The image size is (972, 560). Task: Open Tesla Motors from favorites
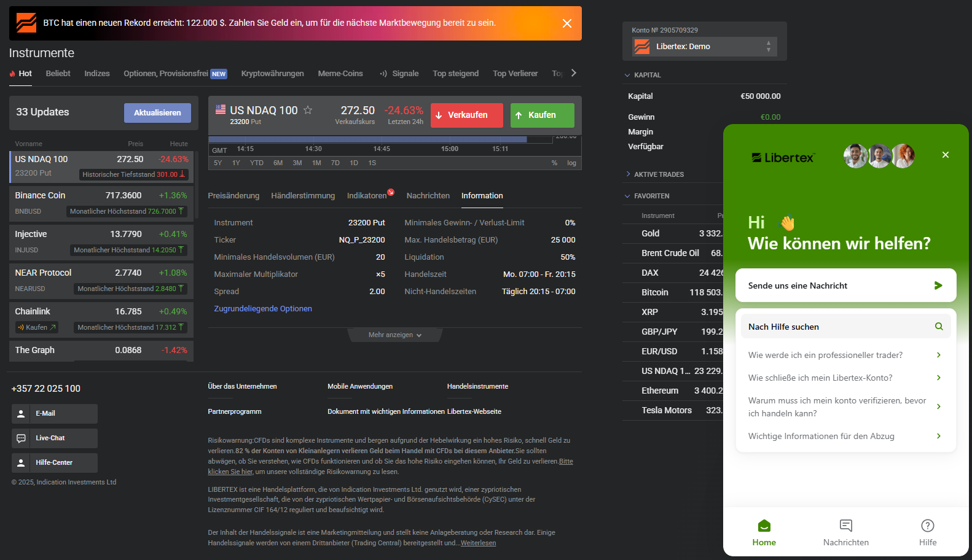click(673, 410)
